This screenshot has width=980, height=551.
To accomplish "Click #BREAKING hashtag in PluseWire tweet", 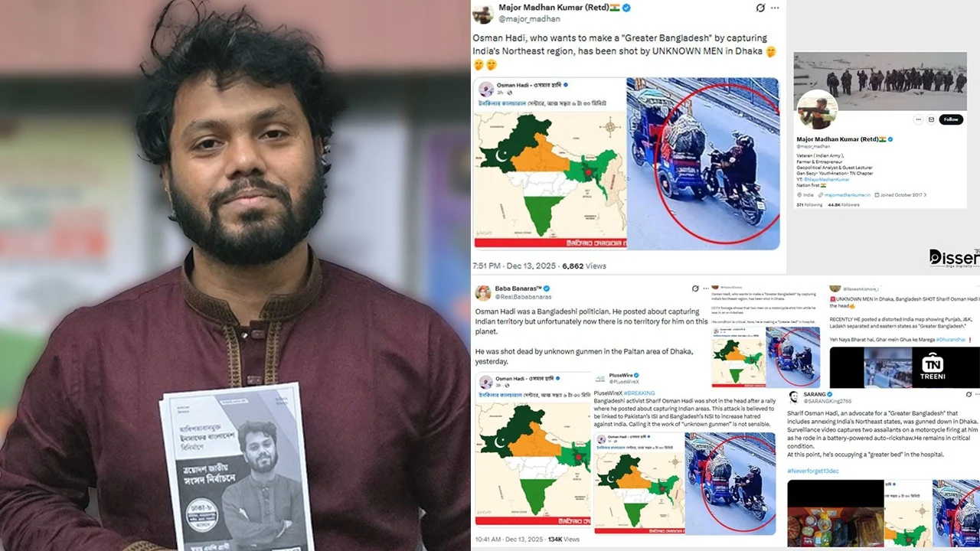I will (639, 393).
